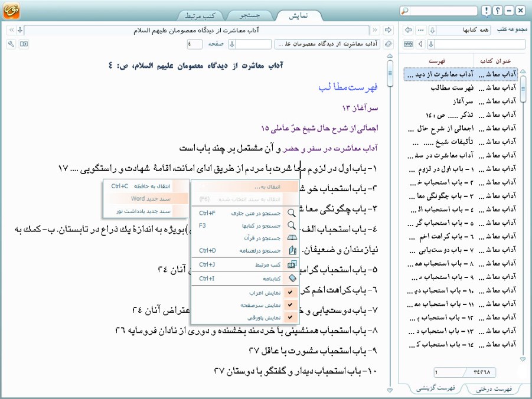Screen dimensions: 532x399
Task: Click the line '٩- باب استحباب مشورت با عاقل ٢٧'
Action: coord(313,351)
